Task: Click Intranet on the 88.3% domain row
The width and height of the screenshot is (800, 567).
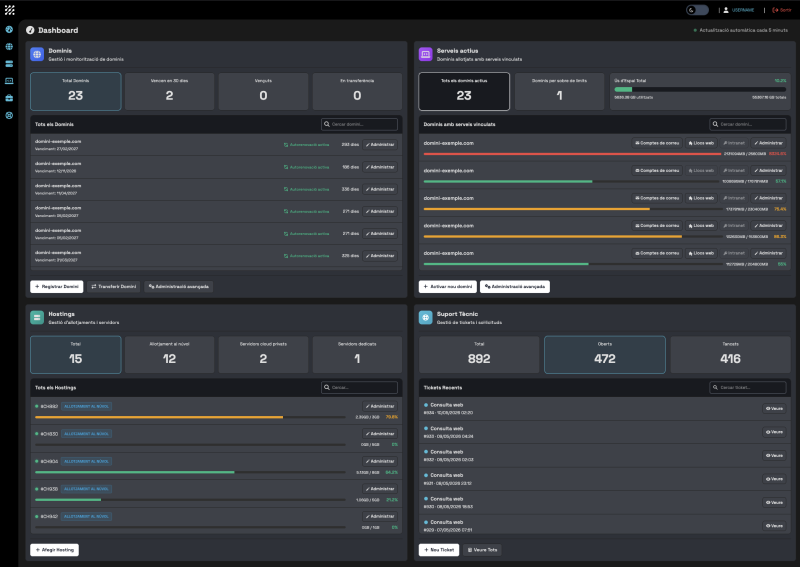Action: [x=734, y=226]
